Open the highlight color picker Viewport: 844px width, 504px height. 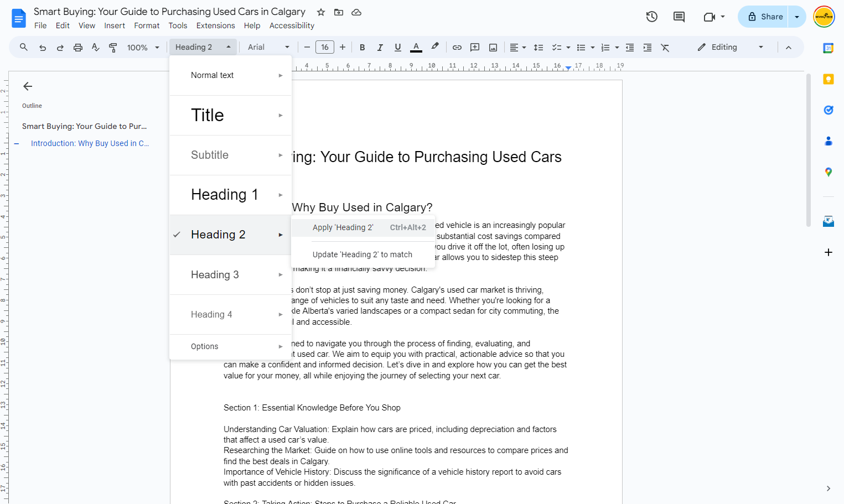[435, 48]
